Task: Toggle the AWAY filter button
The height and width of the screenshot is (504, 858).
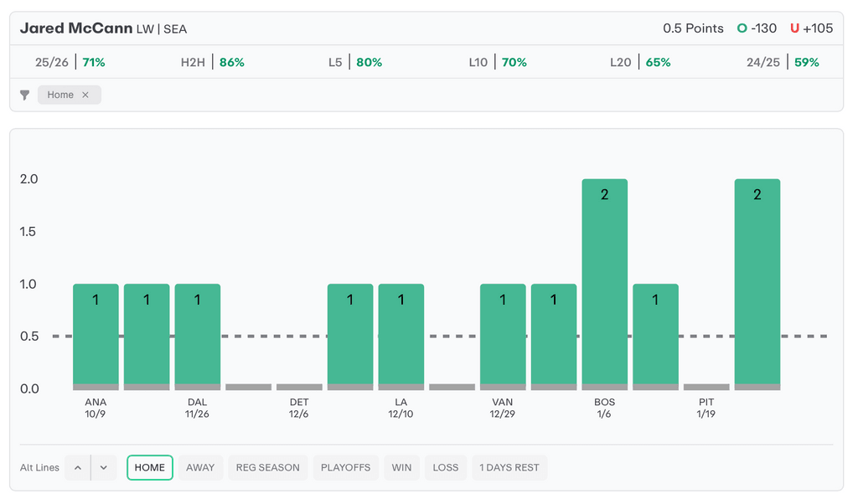Action: pos(200,468)
